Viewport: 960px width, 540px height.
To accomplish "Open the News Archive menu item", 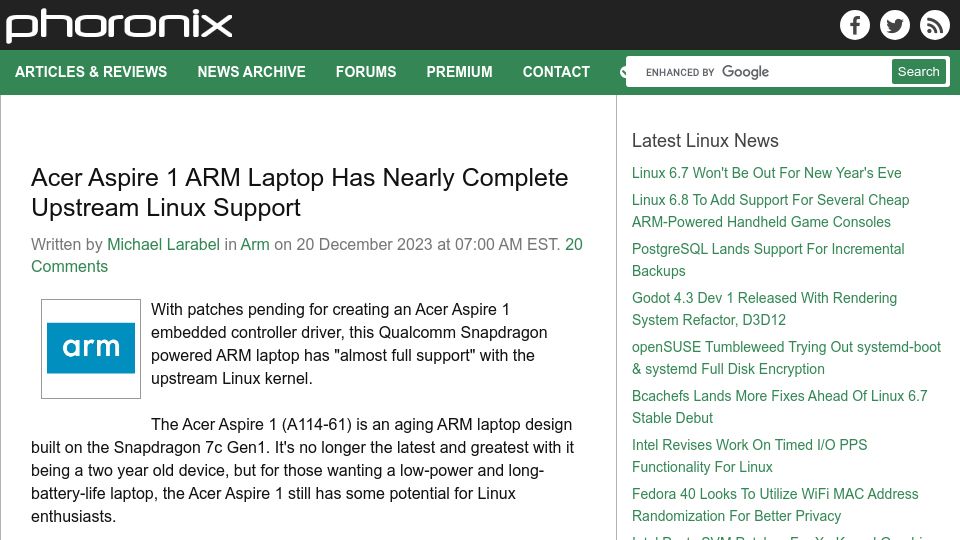I will (x=251, y=72).
